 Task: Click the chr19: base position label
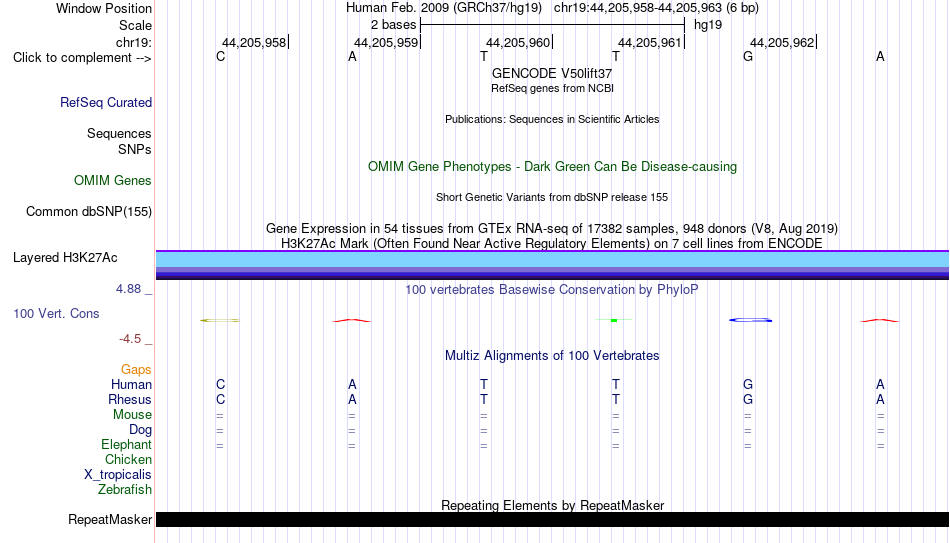134,42
